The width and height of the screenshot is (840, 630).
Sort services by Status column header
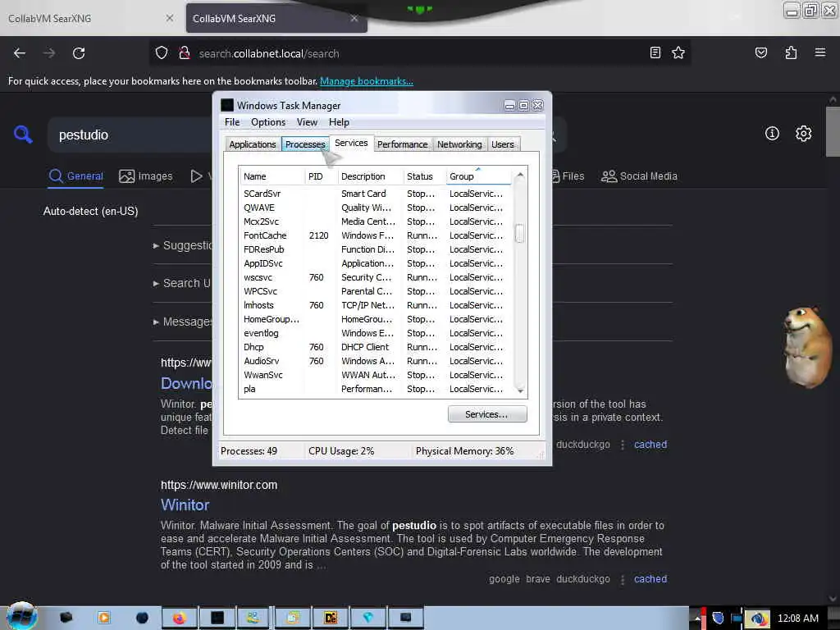click(x=424, y=176)
